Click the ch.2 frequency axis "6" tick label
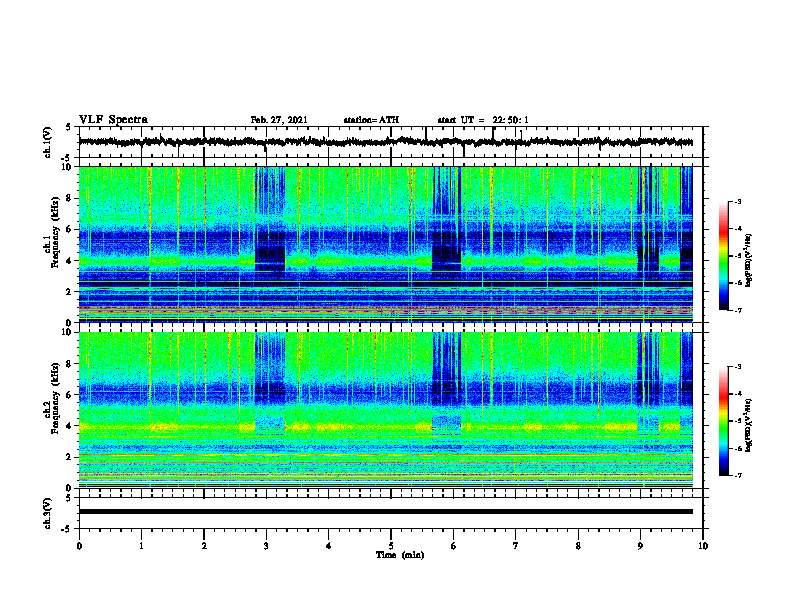The height and width of the screenshot is (612, 792). coord(69,395)
